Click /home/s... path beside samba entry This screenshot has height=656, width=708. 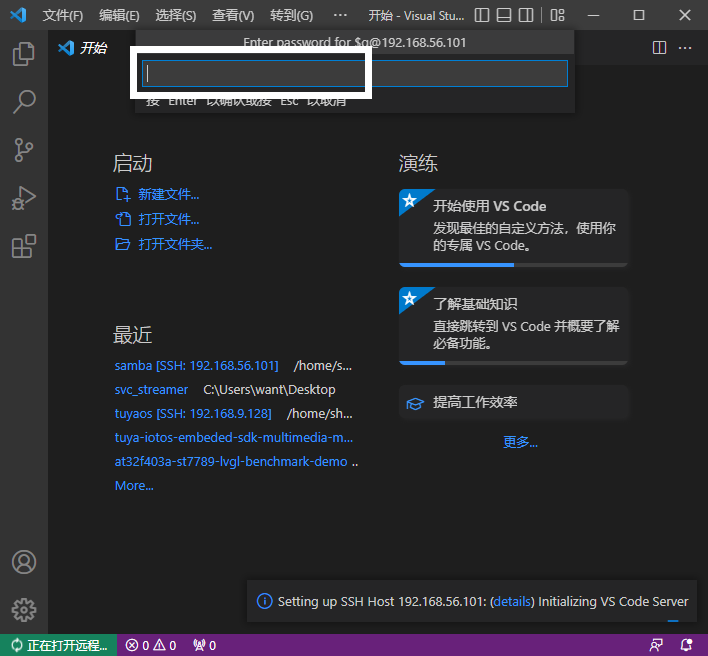point(323,366)
